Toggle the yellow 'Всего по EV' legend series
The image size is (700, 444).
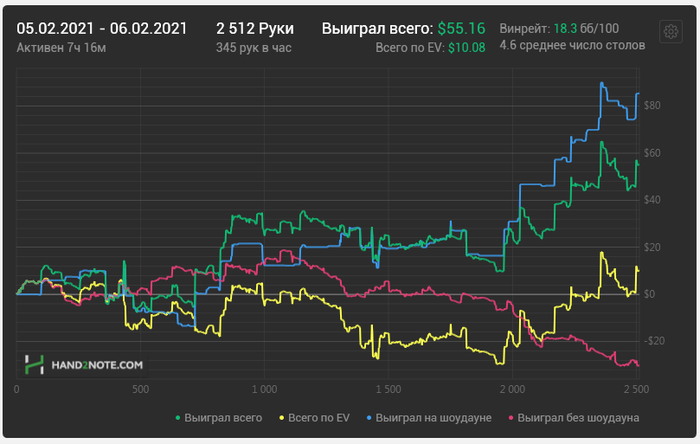[314, 418]
